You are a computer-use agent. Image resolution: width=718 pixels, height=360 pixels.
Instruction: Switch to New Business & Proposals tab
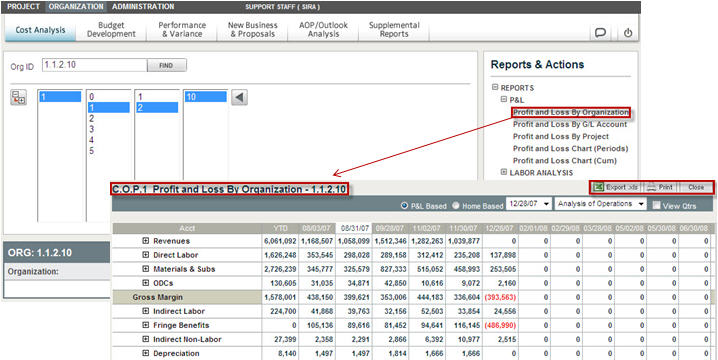253,30
